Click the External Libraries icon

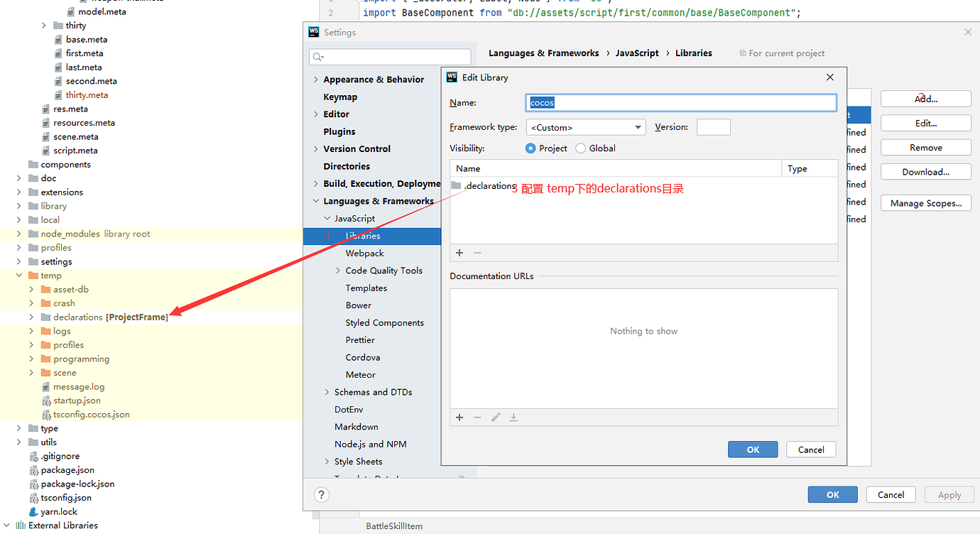[20, 525]
